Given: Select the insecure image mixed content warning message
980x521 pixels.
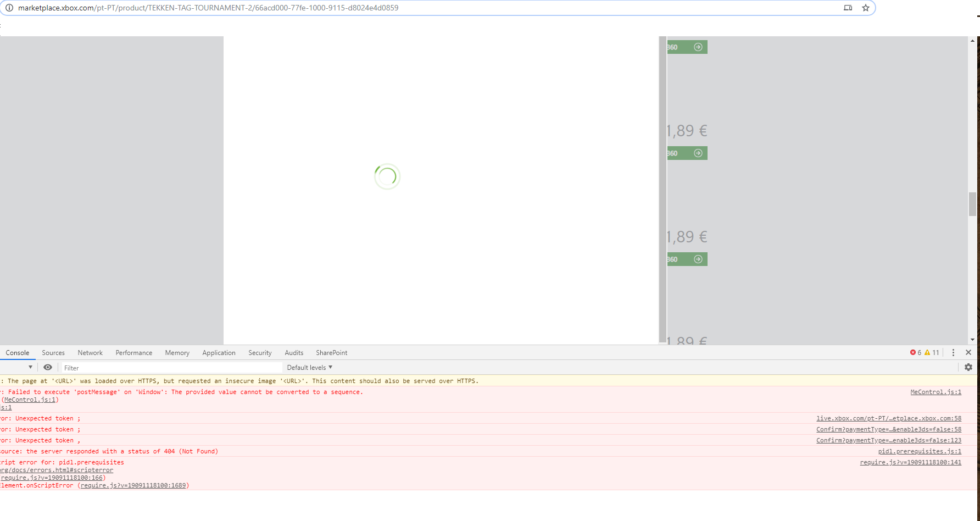Looking at the screenshot, I should 489,381.
